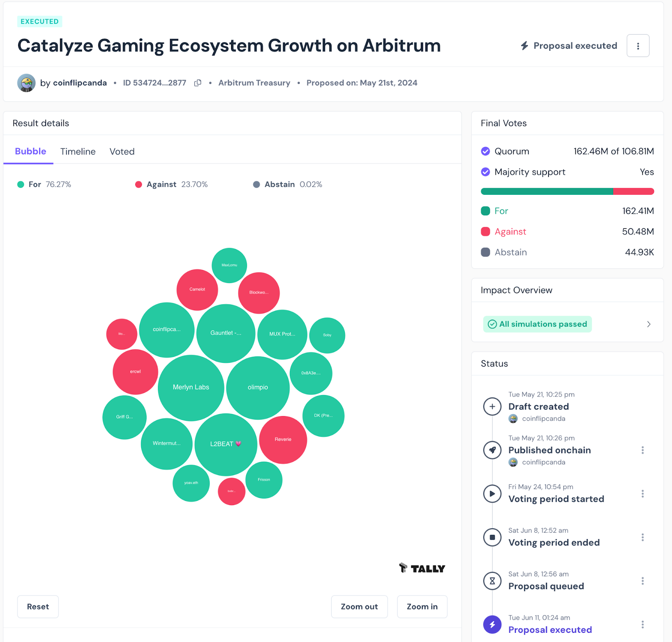The image size is (672, 642).
Task: Click the For/Against vote ratio bar
Action: [x=567, y=191]
